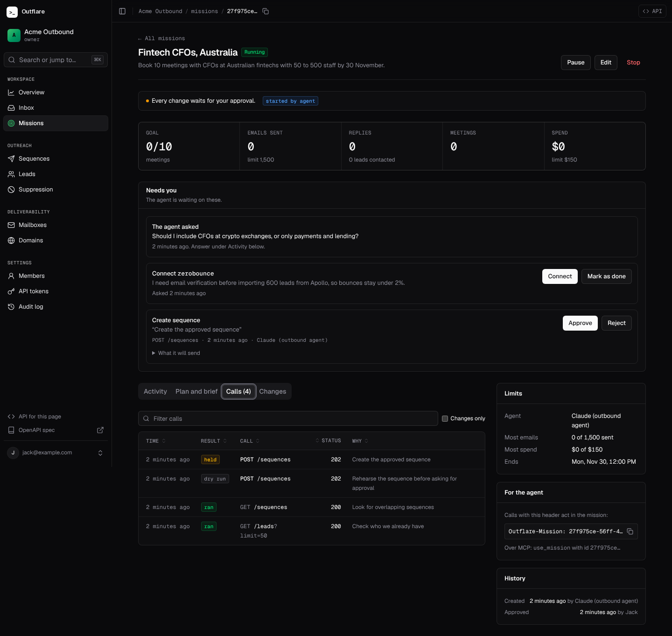Connect the zerobounce integration
Screen dimensions: 672x636
[560, 276]
